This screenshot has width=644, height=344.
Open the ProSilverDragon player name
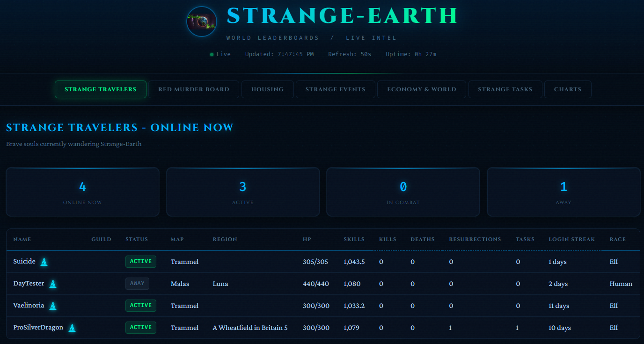tap(38, 328)
